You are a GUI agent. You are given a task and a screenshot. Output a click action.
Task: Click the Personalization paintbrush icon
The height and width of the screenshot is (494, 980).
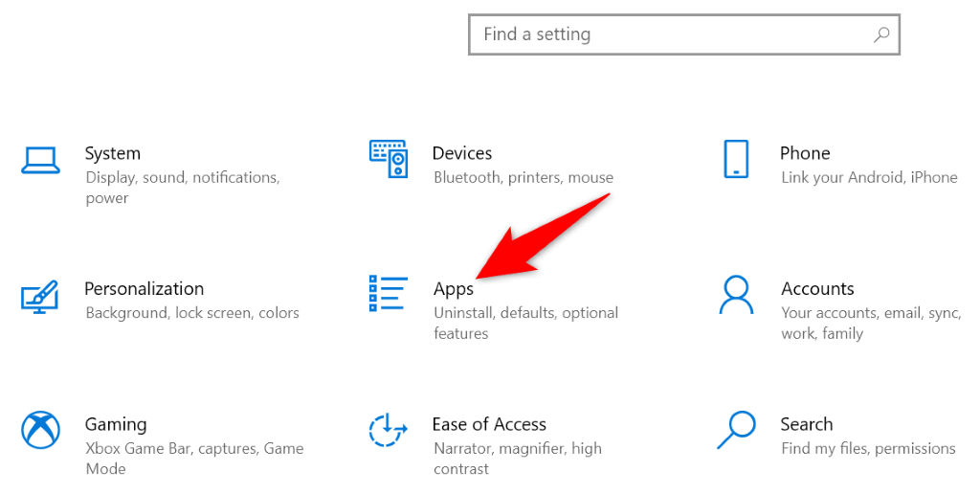click(41, 295)
